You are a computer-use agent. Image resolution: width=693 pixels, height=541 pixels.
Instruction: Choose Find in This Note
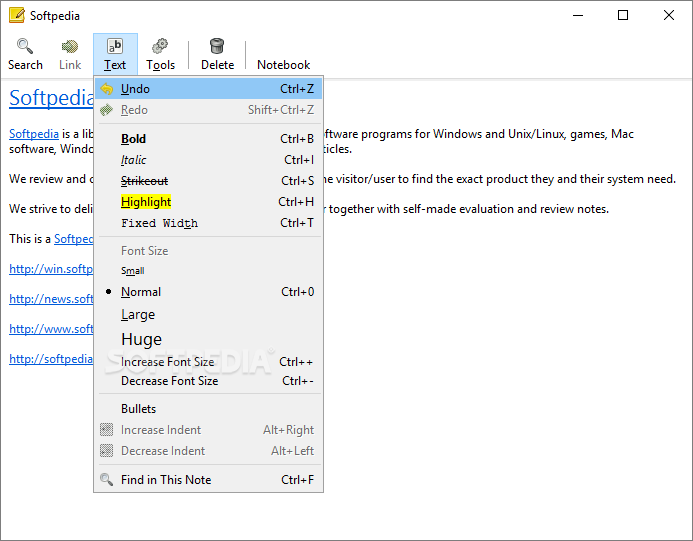click(x=208, y=480)
